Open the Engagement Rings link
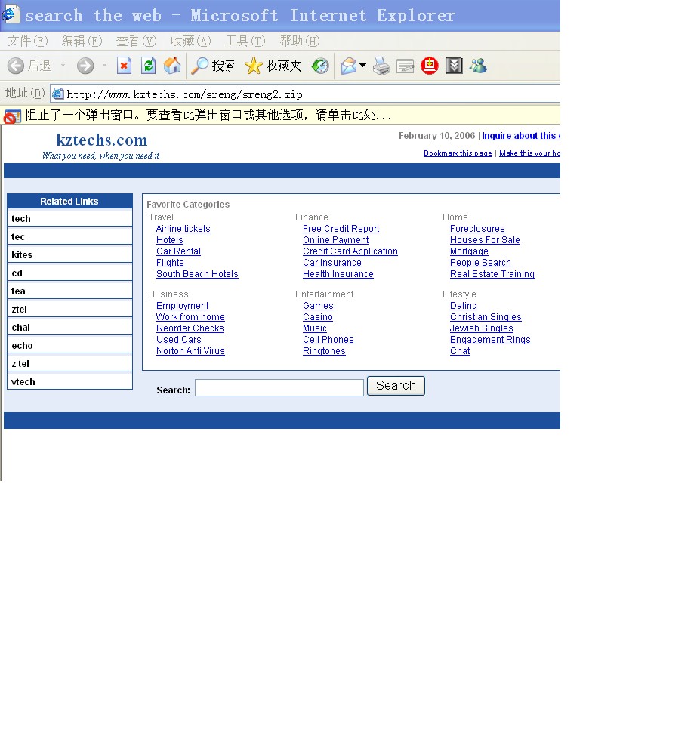The image size is (700, 752). point(490,340)
